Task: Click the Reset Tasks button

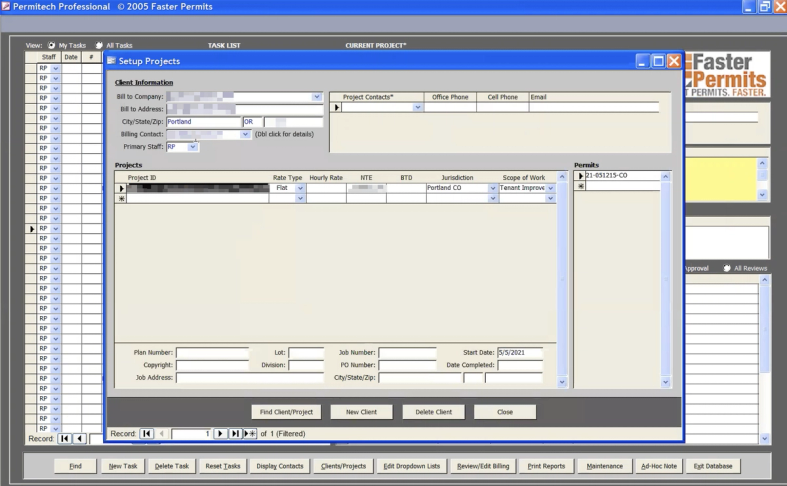Action: (223, 466)
